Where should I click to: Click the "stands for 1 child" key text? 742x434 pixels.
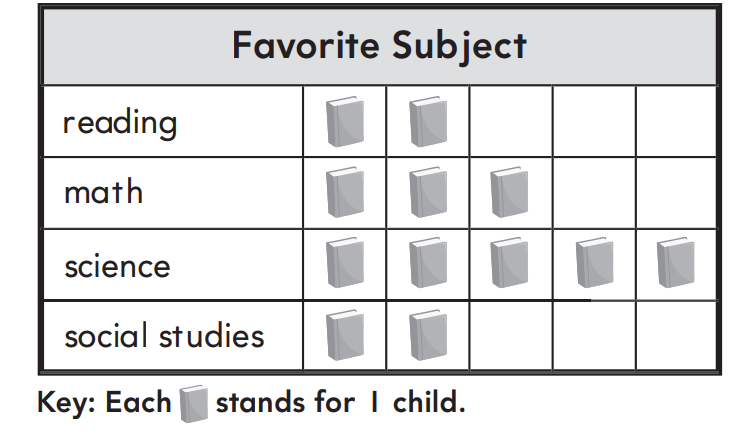point(340,404)
